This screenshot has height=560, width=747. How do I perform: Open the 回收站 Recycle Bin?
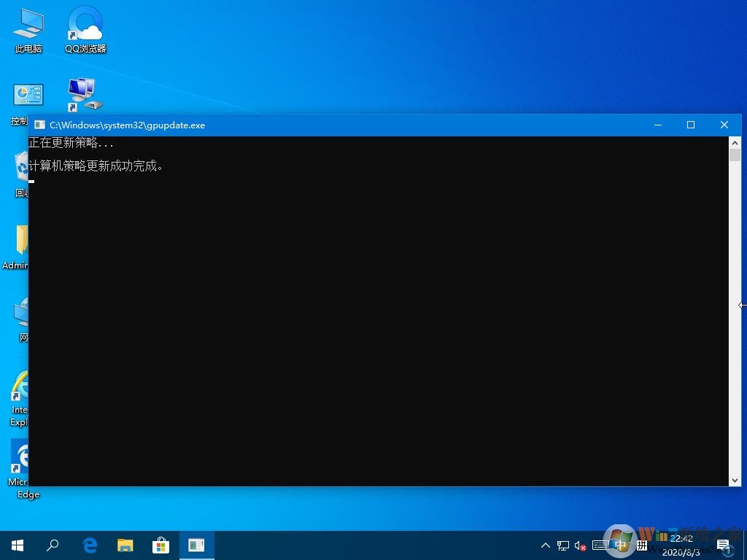[x=22, y=168]
